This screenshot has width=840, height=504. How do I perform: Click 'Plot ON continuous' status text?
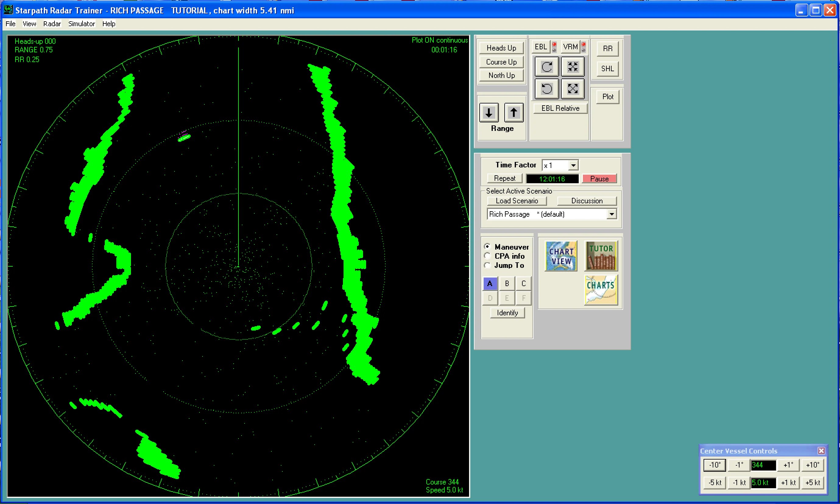pos(440,40)
